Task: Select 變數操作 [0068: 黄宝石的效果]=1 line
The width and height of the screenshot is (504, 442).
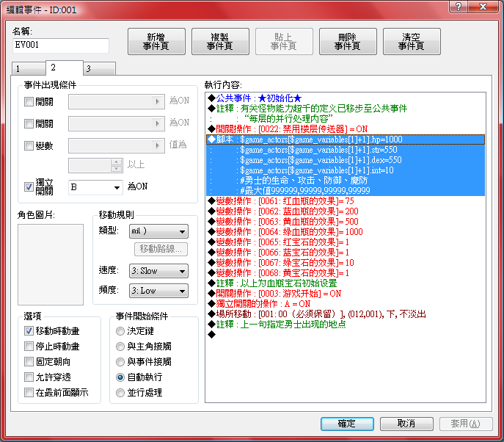Action: pyautogui.click(x=346, y=273)
